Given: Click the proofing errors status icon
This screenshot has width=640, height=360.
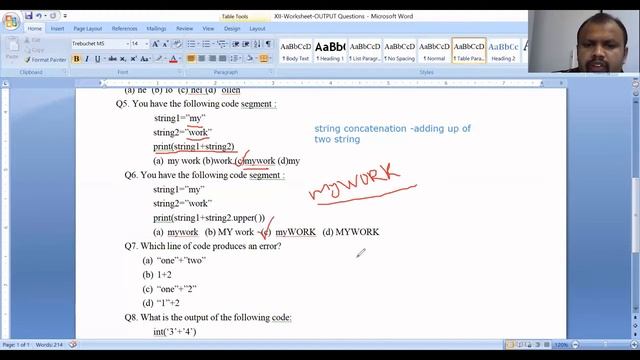Looking at the screenshot, I should point(73,345).
